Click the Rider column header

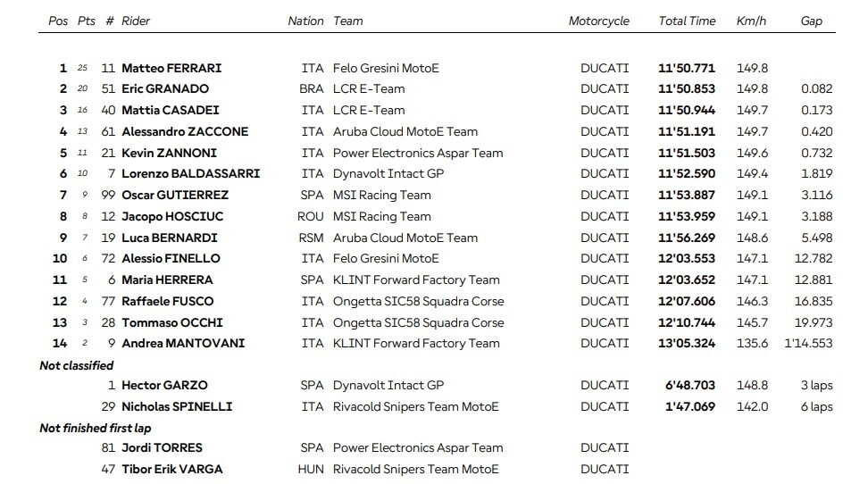coord(136,21)
